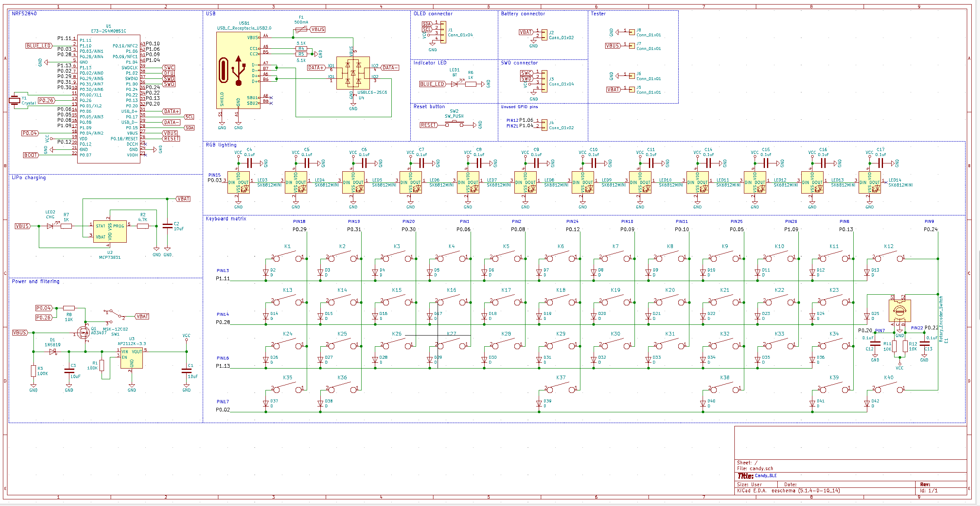Click the P1.11 row label

223,279
